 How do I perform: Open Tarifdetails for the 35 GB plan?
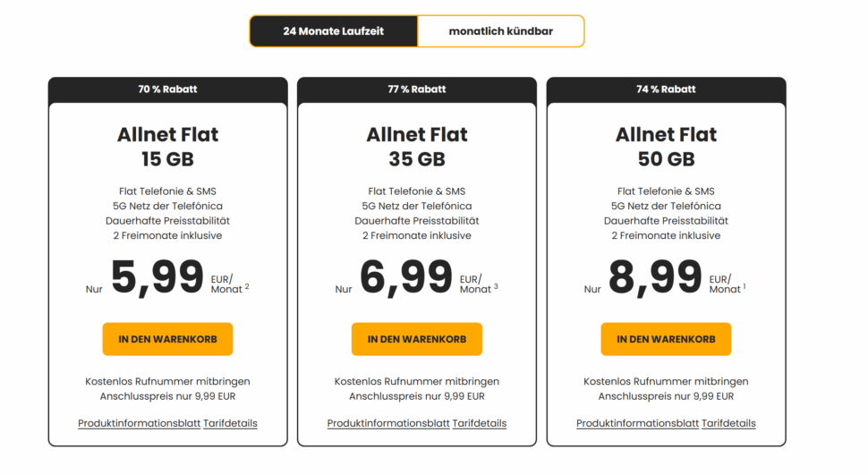(x=479, y=423)
